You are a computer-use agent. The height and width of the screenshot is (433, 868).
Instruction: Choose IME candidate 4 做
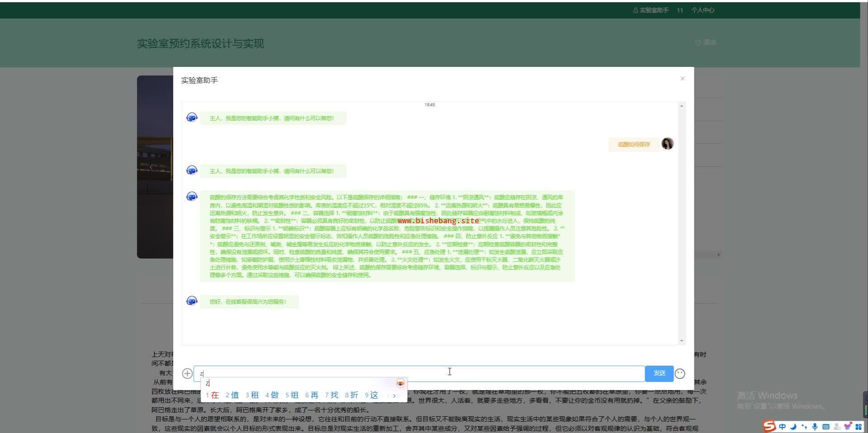[272, 395]
